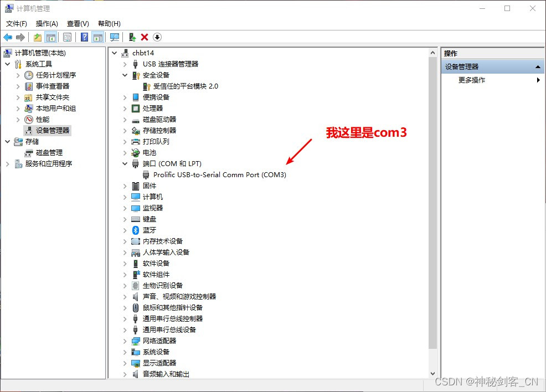Click the 生物识别设备 fingerprint icon
546x392 pixels.
click(136, 286)
